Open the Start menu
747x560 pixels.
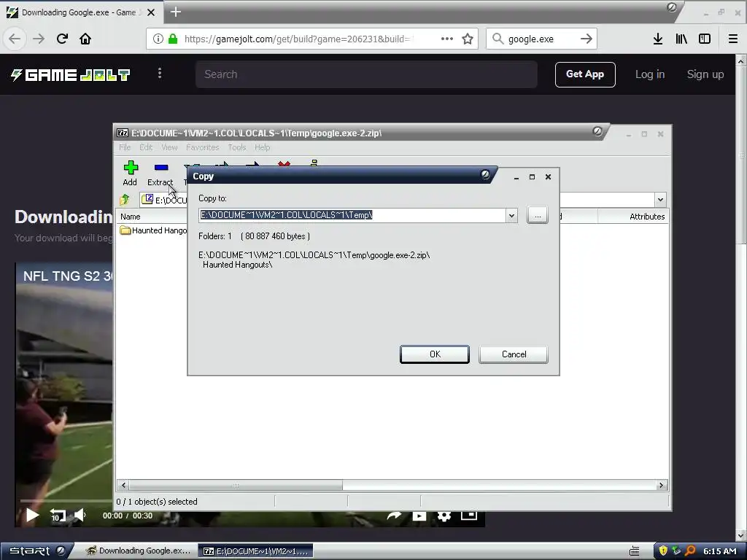click(36, 551)
